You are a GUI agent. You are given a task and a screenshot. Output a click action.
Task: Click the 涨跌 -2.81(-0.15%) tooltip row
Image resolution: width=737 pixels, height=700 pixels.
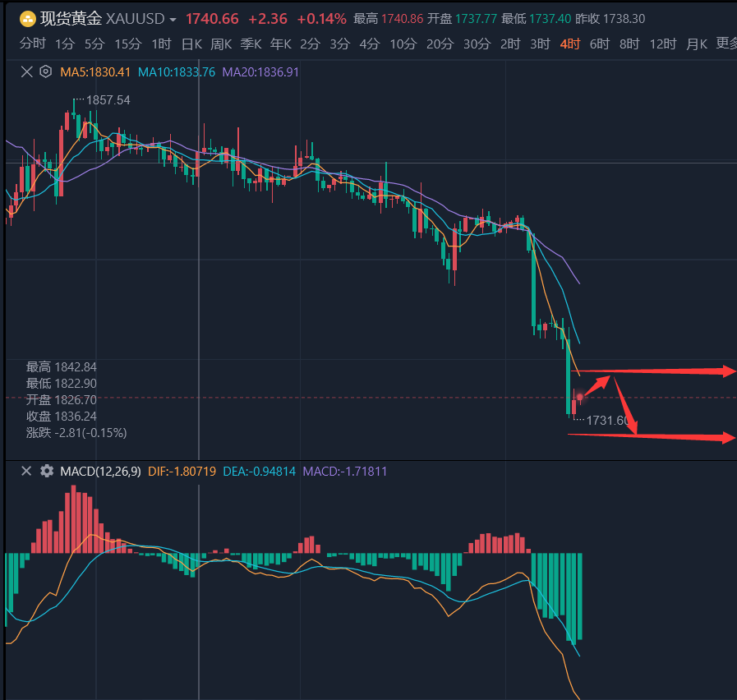(76, 432)
